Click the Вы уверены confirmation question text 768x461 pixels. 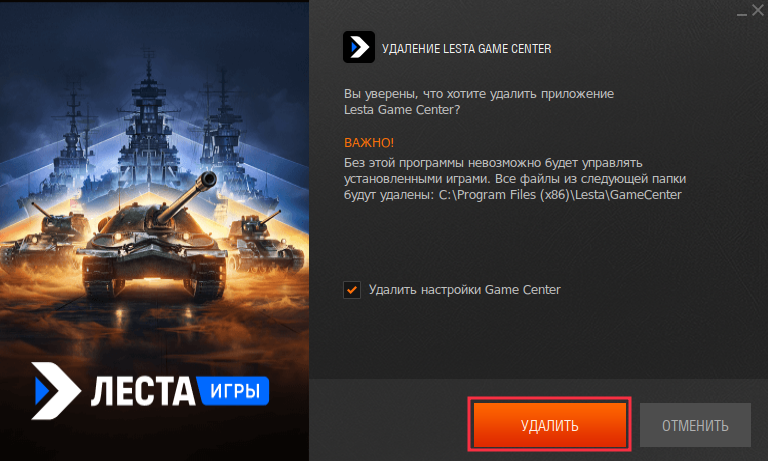pyautogui.click(x=479, y=101)
